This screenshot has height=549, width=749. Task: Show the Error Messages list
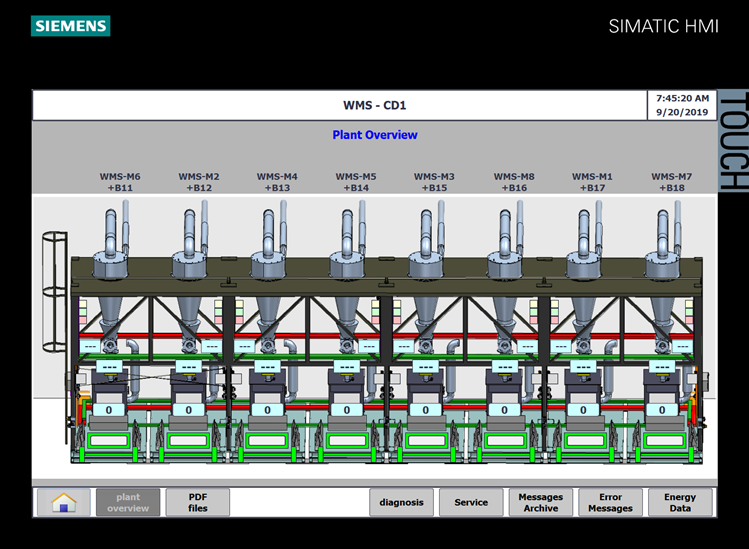click(x=610, y=502)
